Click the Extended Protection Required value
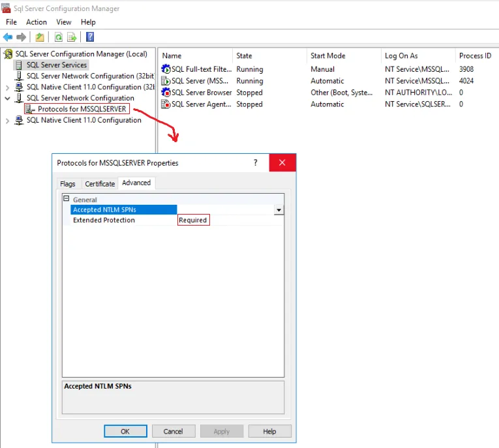The image size is (499, 448). (x=193, y=220)
